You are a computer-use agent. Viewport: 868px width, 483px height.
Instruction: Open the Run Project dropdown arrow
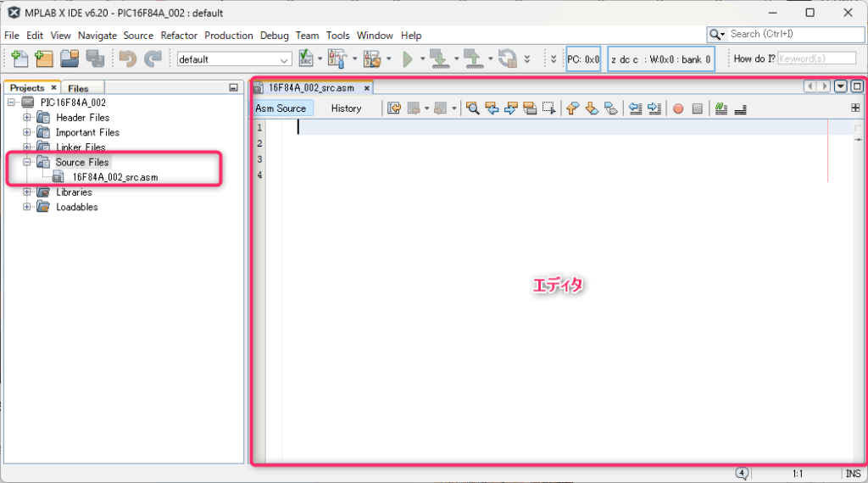[422, 58]
